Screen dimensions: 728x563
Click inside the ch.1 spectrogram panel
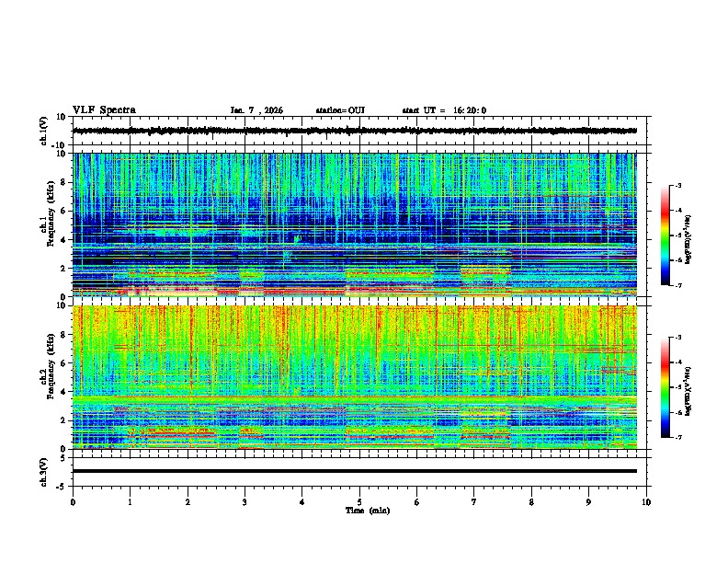coord(355,224)
